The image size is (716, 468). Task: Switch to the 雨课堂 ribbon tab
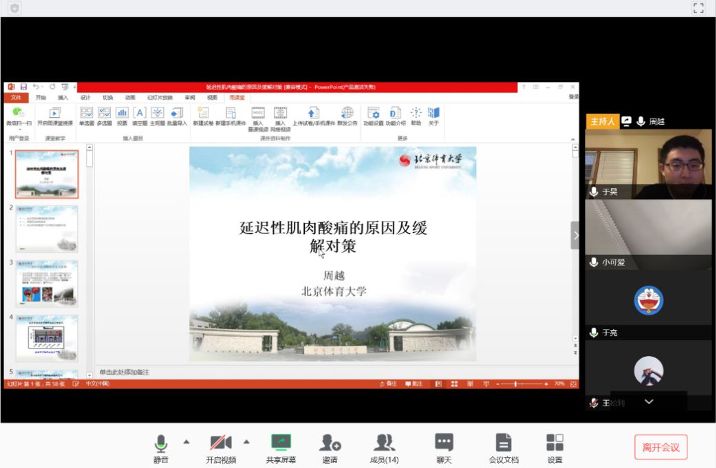click(x=237, y=98)
